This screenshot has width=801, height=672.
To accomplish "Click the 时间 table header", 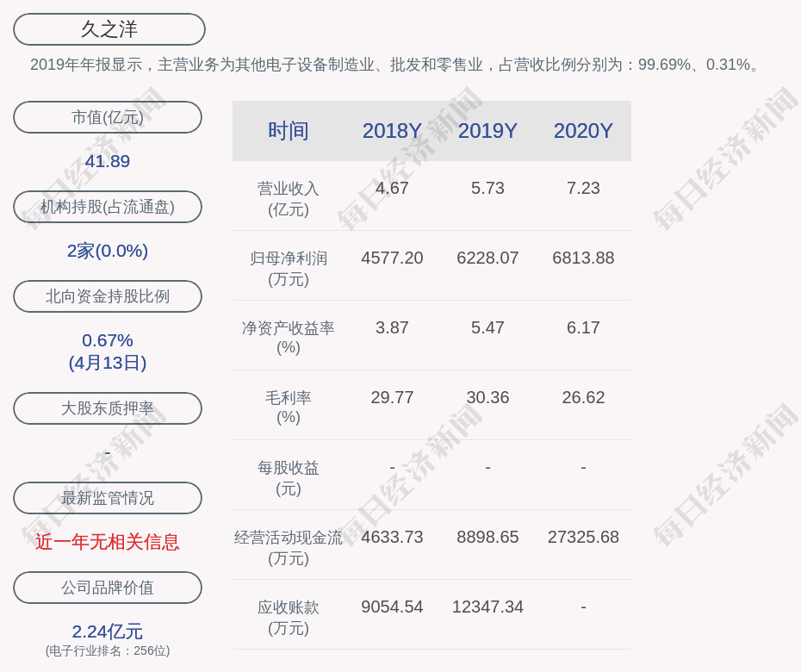I will point(289,131).
